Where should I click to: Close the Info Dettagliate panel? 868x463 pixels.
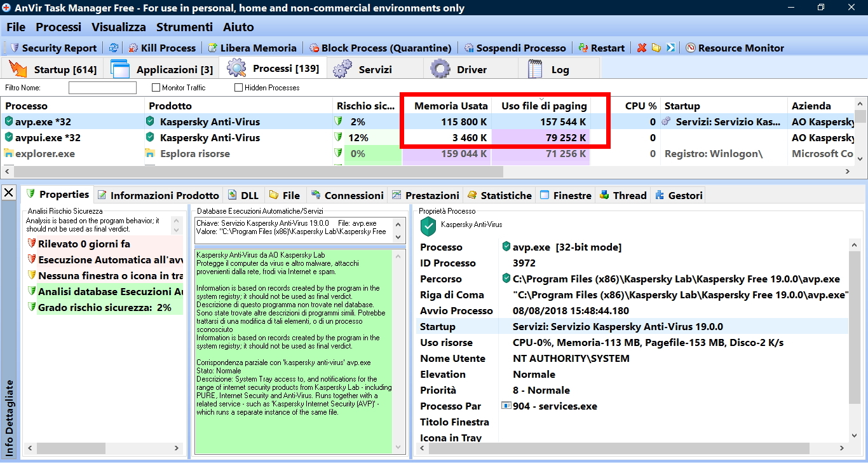(9, 193)
